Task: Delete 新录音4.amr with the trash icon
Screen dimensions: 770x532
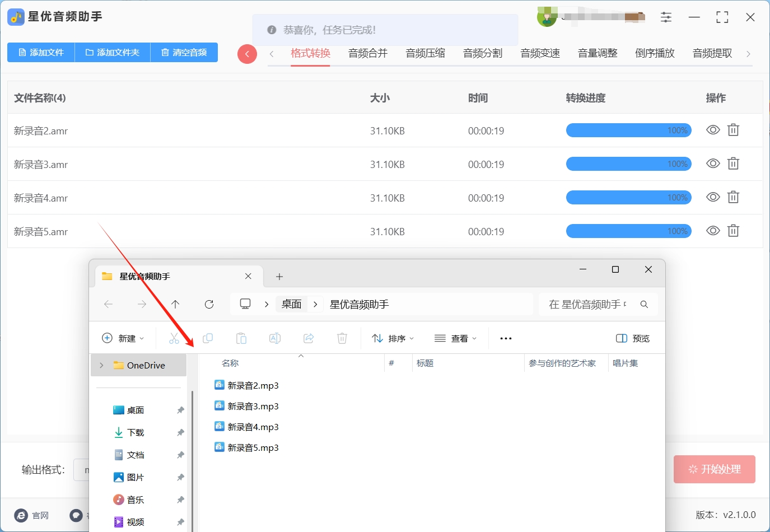Action: (x=733, y=197)
